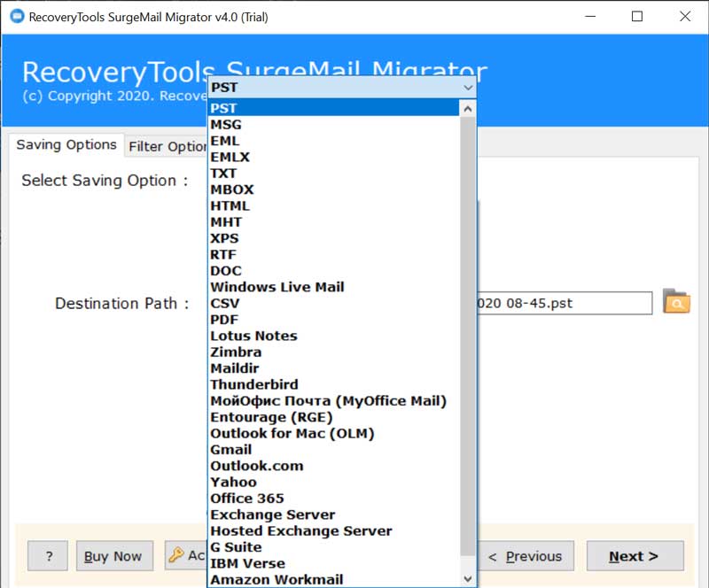Choose Thunderbird option
709x588 pixels.
coord(334,385)
